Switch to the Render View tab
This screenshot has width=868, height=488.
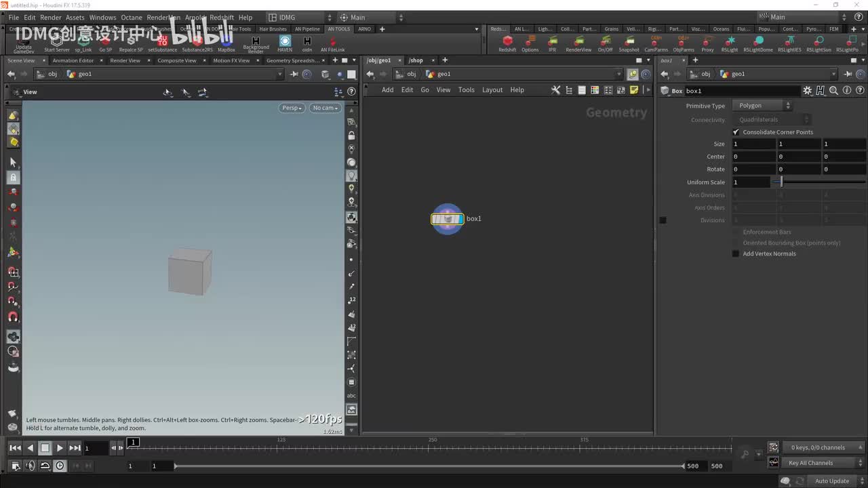coord(125,60)
